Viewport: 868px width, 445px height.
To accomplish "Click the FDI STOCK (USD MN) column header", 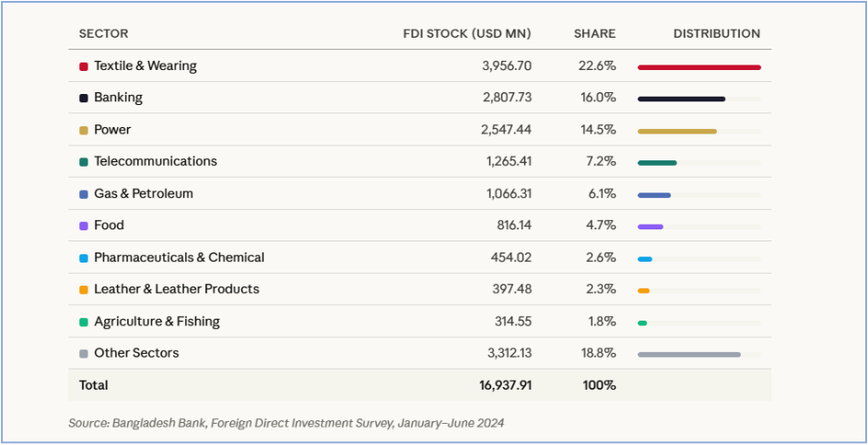I will 467,34.
